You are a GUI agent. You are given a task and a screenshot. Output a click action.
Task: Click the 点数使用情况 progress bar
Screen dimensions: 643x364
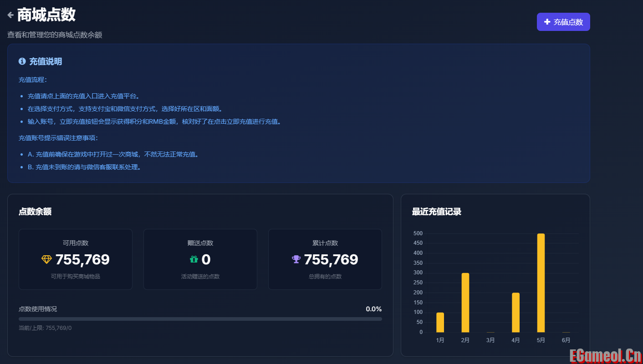click(x=200, y=319)
